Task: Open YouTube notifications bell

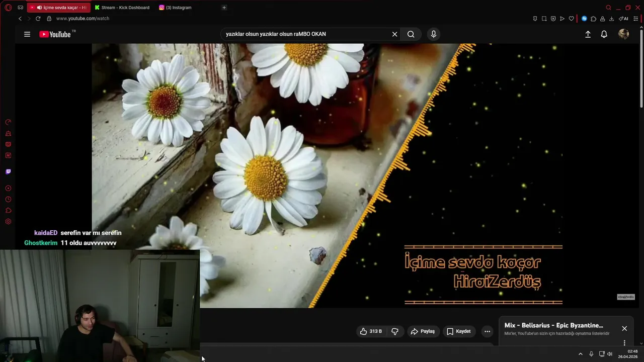Action: coord(604,34)
